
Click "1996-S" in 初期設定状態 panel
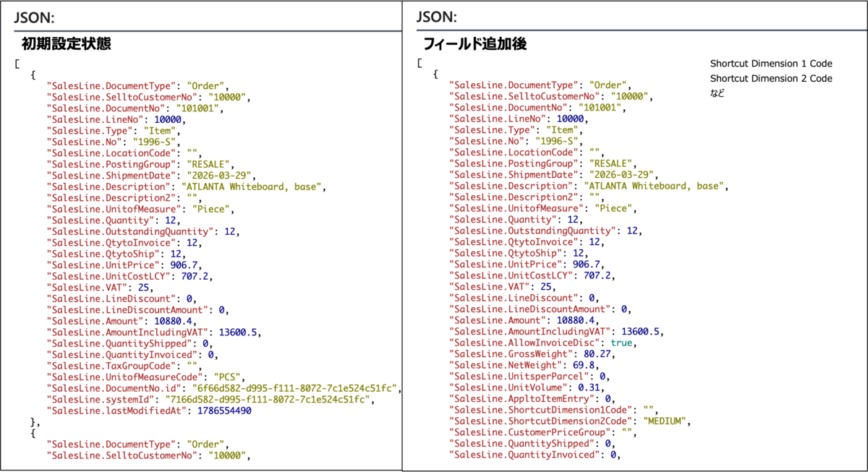(x=153, y=142)
